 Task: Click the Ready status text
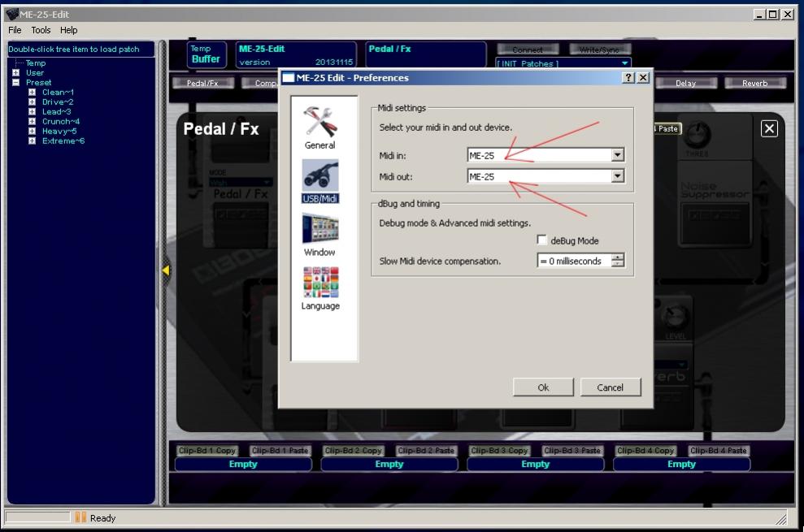point(102,518)
